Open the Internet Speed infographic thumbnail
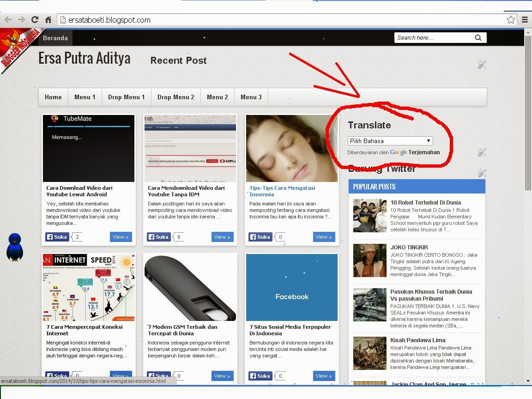The image size is (532, 399). point(89,287)
